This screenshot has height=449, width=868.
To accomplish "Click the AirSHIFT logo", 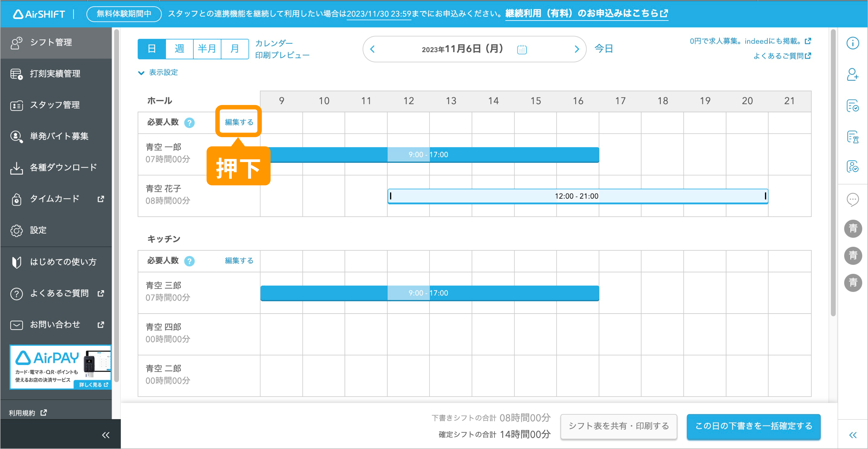I will click(x=39, y=14).
